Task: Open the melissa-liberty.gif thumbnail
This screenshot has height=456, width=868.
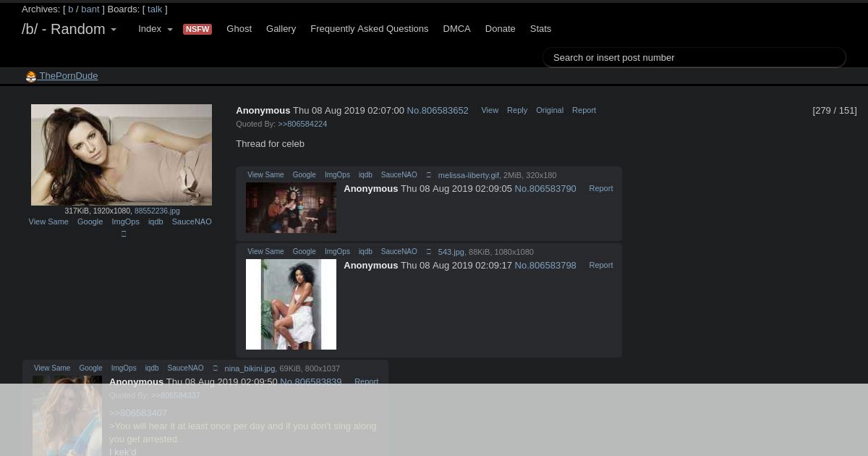Action: pyautogui.click(x=291, y=208)
